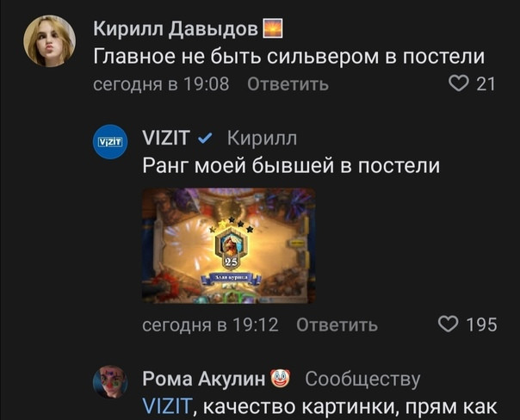Viewport: 520px width, 420px height.
Task: Click VIZIT's verified checkmark badge
Action: tap(205, 138)
